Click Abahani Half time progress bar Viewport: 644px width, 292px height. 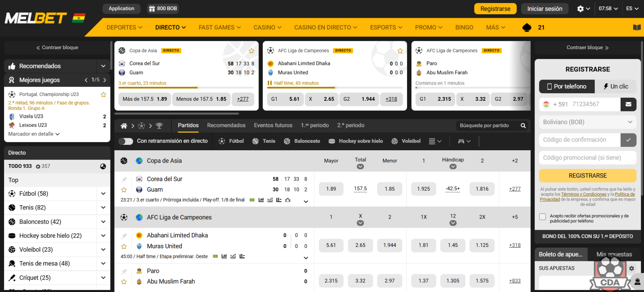click(335, 88)
